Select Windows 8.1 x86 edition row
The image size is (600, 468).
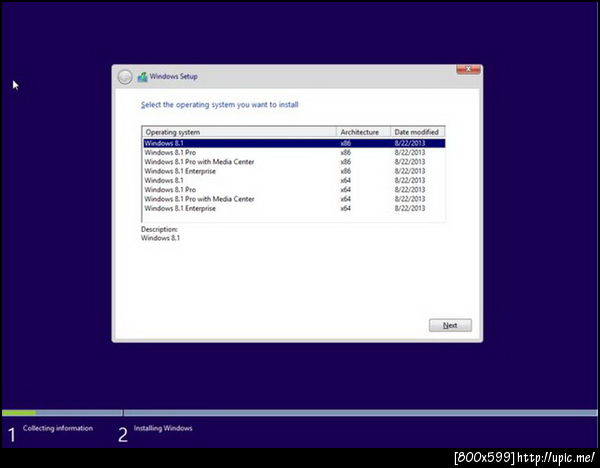294,143
